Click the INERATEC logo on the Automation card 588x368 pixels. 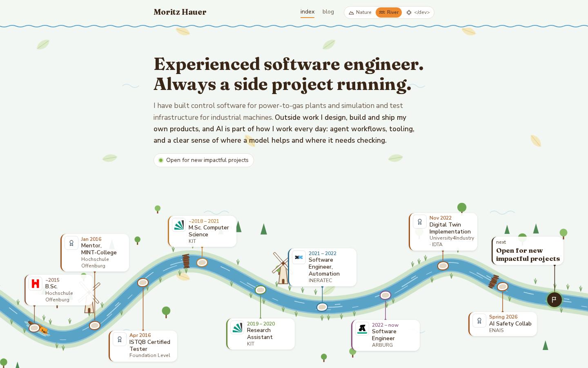[299, 257]
